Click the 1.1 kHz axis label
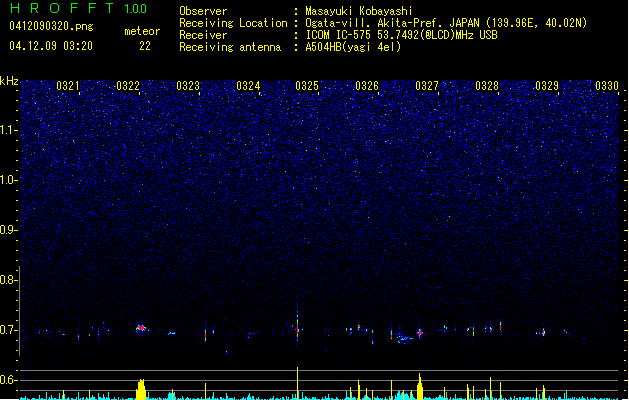Image resolution: width=629 pixels, height=400 pixels. (9, 130)
